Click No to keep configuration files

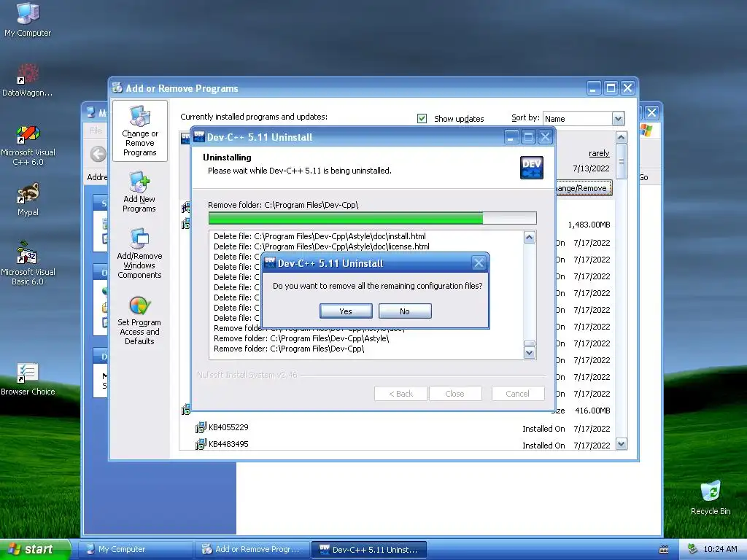click(405, 311)
